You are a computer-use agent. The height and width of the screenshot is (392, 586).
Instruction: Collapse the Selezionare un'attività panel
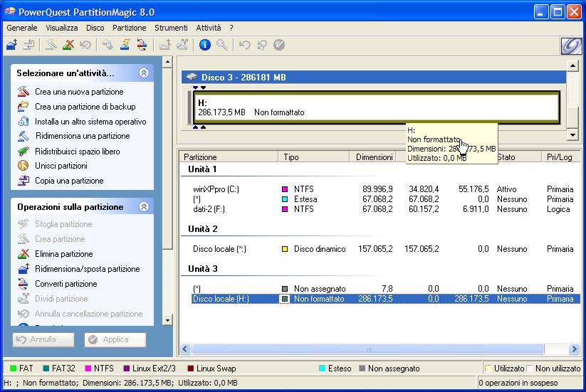tap(144, 73)
